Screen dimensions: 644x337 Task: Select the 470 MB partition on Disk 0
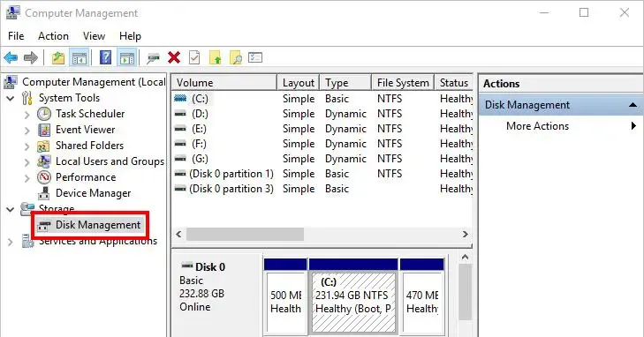[x=422, y=302]
